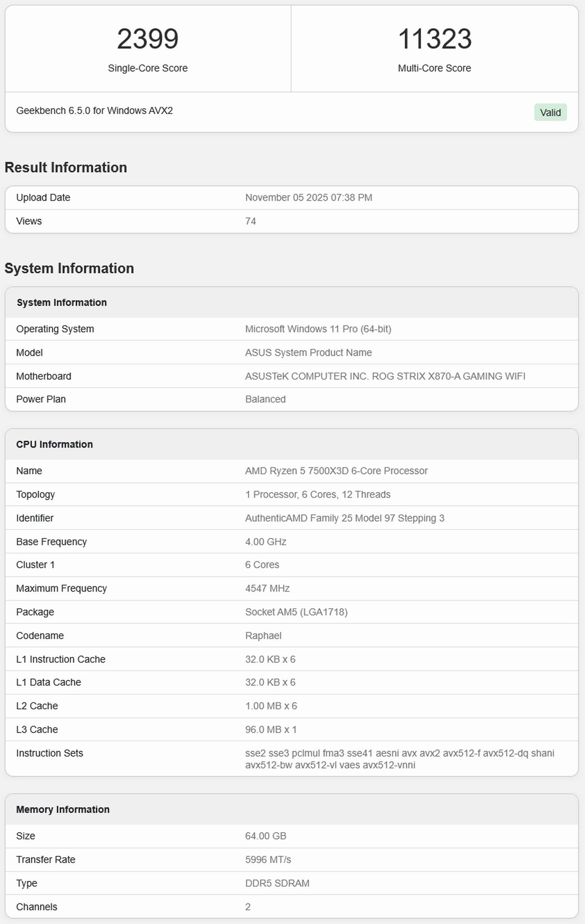Click the Balanced power plan value
Screen dimensions: 585x924
(x=265, y=399)
